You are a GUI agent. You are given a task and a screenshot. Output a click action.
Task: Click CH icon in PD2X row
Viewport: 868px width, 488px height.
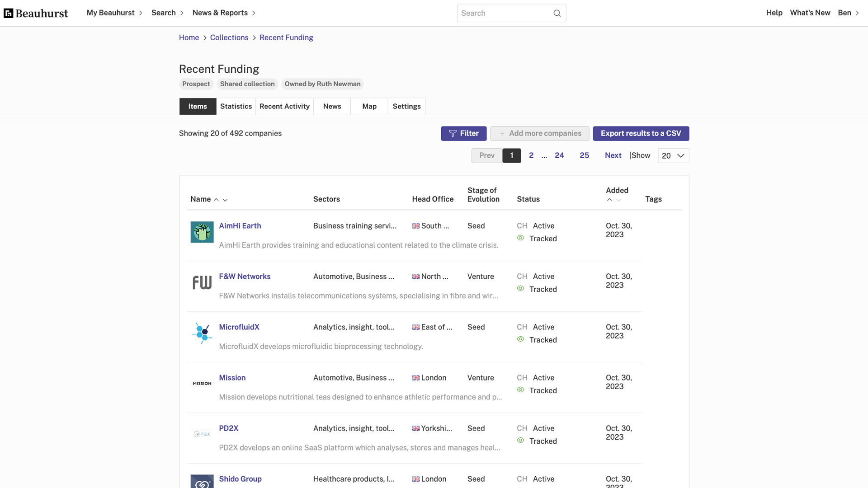(522, 428)
